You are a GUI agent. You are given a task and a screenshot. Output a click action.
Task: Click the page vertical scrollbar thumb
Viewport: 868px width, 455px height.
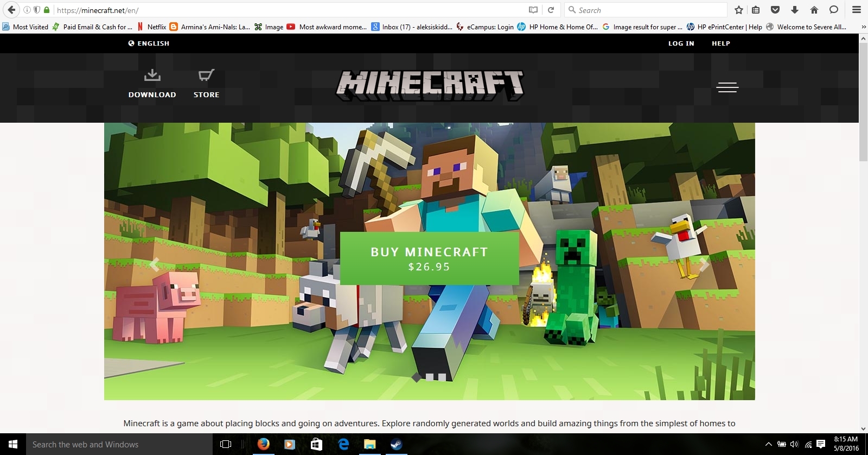pyautogui.click(x=863, y=102)
